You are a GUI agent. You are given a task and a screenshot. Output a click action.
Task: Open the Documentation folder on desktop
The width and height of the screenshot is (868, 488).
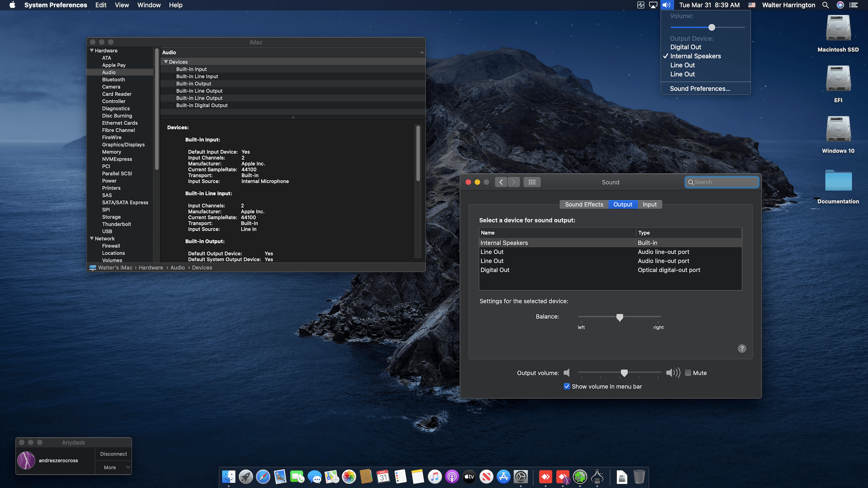(x=838, y=181)
